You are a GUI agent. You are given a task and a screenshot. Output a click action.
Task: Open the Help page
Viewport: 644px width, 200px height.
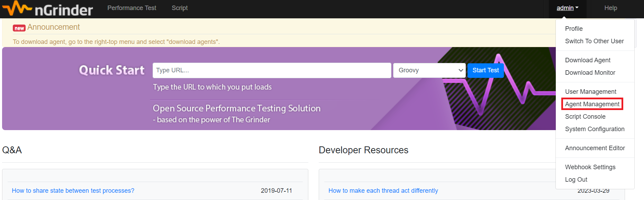click(610, 8)
